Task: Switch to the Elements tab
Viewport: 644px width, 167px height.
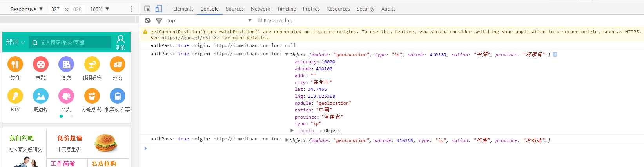Action: coord(183,9)
